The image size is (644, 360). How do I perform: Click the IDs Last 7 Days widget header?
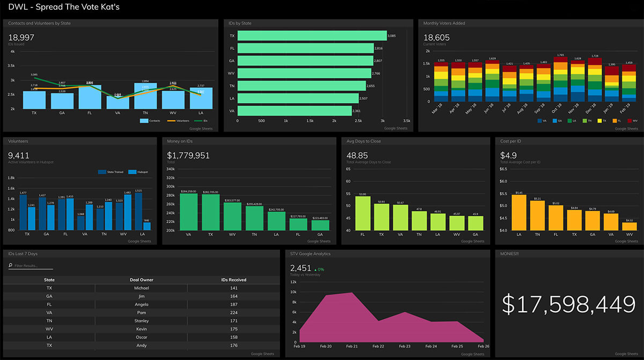21,253
